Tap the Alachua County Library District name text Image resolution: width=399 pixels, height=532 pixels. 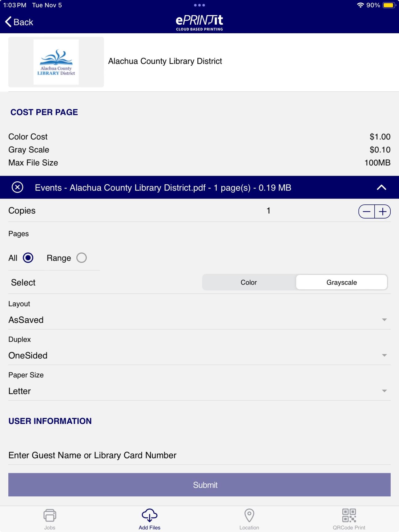[165, 61]
